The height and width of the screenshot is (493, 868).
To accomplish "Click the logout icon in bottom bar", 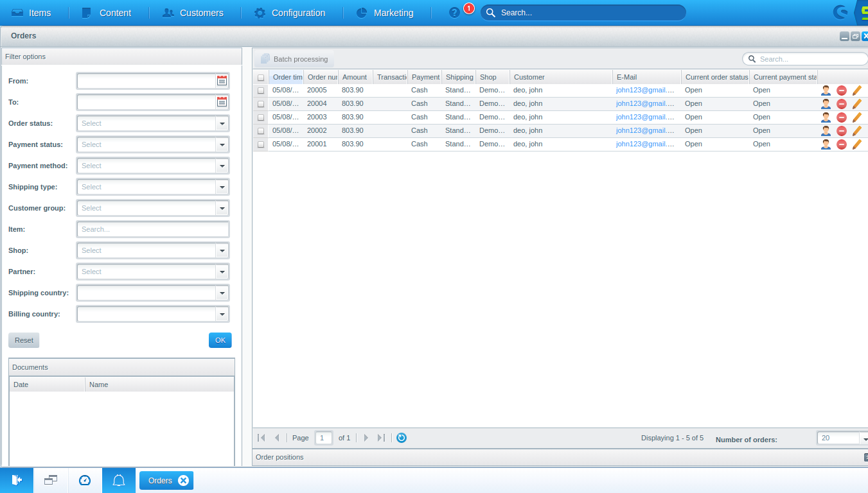I will (17, 480).
